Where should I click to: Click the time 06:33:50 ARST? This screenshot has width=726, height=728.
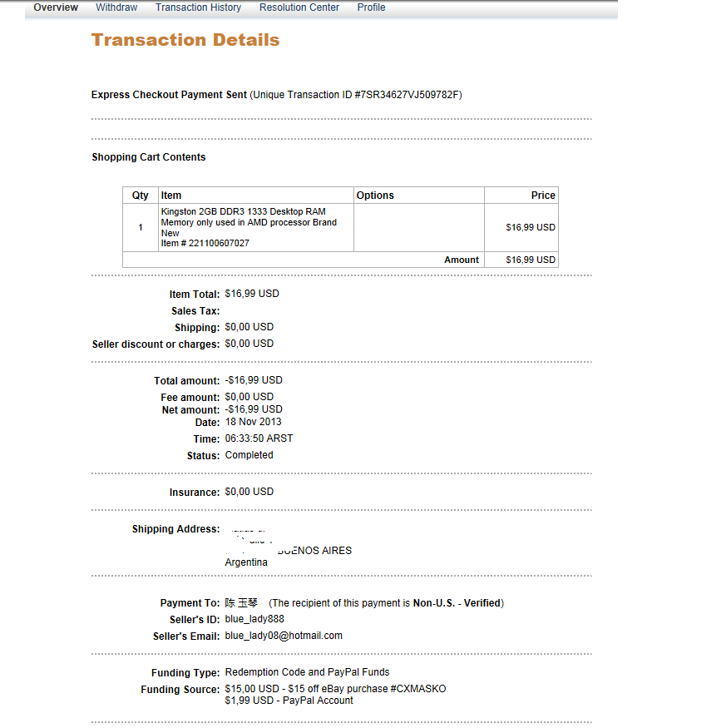[x=259, y=438]
